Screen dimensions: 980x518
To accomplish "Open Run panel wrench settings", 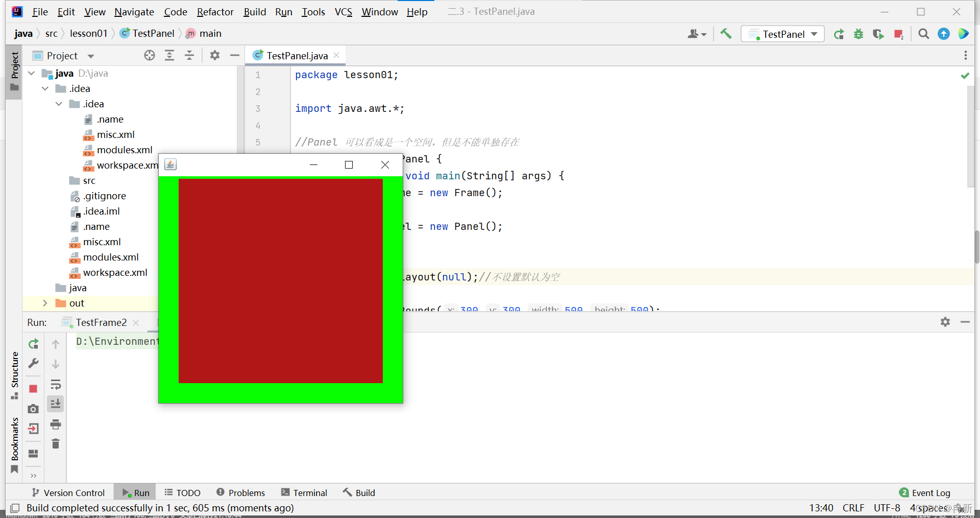I will point(33,363).
